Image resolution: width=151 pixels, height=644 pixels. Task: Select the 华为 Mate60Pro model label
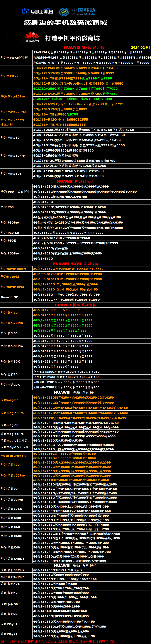(13, 96)
